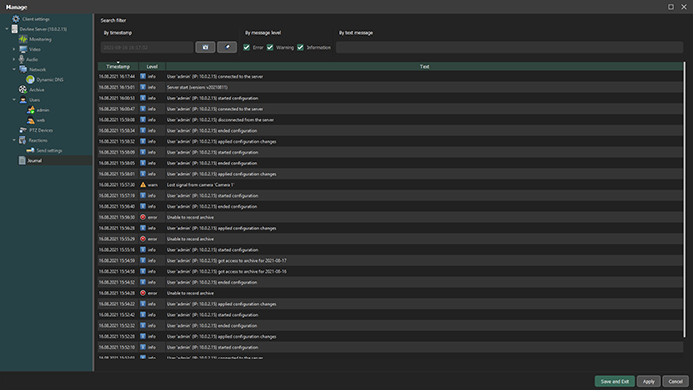693x390 pixels.
Task: Click info icon on the 16:17:44 row
Action: tap(143, 76)
